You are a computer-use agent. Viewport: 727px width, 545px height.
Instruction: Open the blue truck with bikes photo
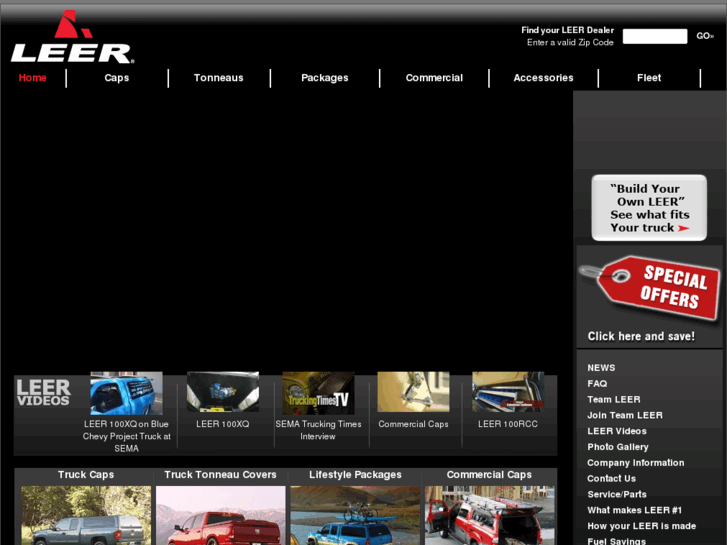(x=355, y=515)
